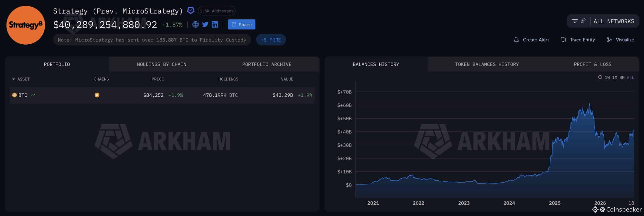Click the chart time-range clock icon
This screenshot has width=644, height=216.
click(600, 77)
